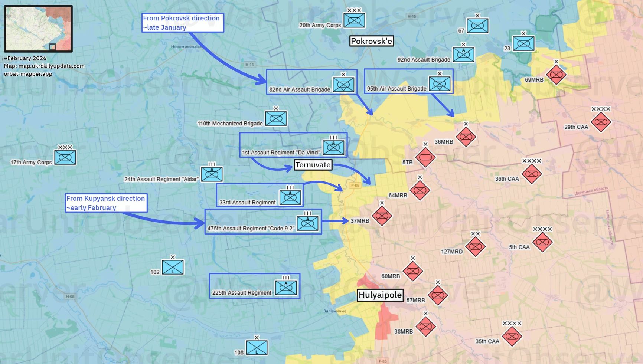Click the 29th CAA red diamond icon
The height and width of the screenshot is (364, 643).
point(601,122)
